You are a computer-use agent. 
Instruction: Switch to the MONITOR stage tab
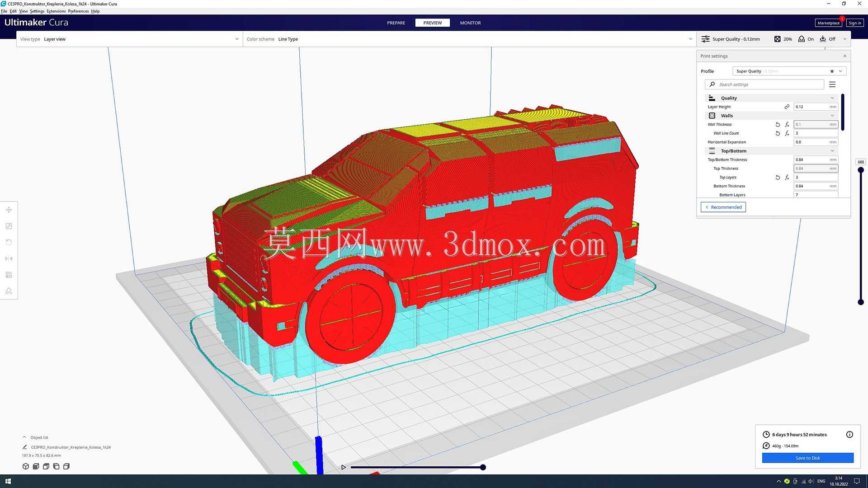(470, 23)
